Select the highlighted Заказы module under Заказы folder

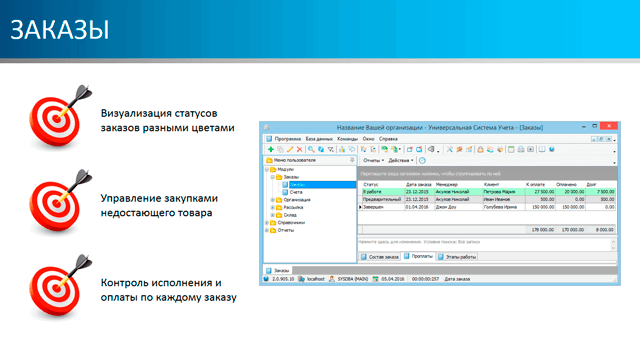click(322, 184)
